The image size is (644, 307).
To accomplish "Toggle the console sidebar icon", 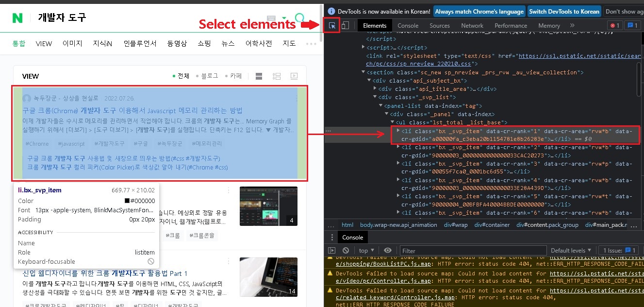I will tap(332, 251).
